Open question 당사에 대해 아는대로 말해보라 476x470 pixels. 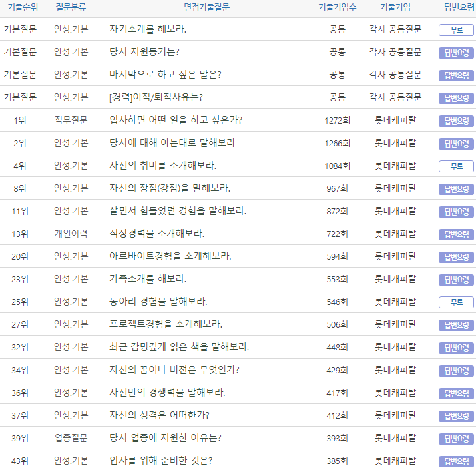tap(172, 143)
